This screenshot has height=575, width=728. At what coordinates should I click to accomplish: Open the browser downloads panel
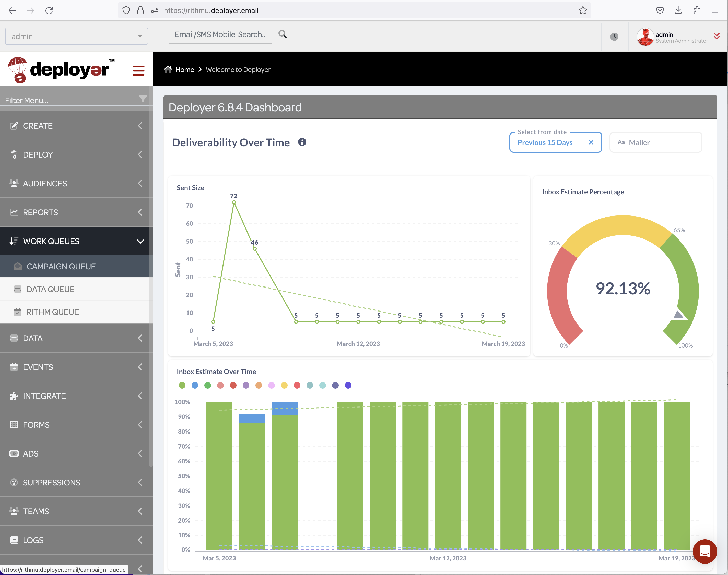(678, 10)
